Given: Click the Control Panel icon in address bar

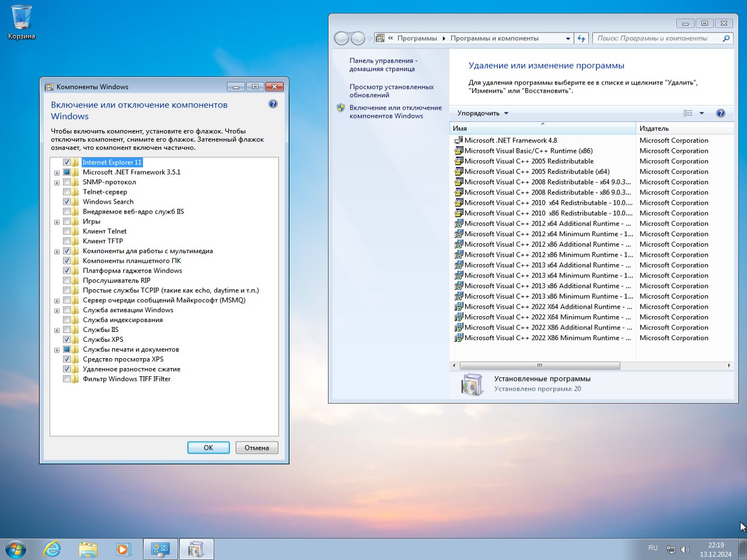Looking at the screenshot, I should pos(381,38).
